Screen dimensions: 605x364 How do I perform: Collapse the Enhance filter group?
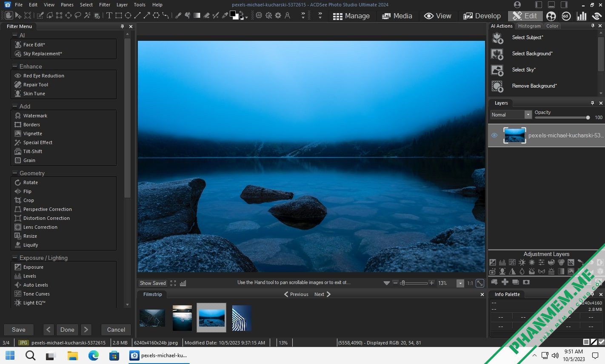click(15, 66)
